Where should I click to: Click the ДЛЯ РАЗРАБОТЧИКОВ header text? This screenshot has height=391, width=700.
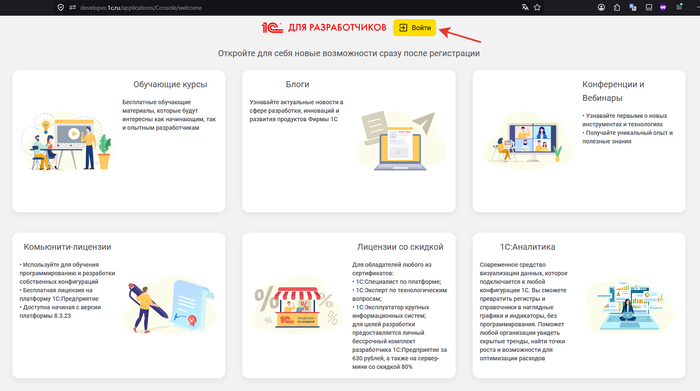pos(337,28)
